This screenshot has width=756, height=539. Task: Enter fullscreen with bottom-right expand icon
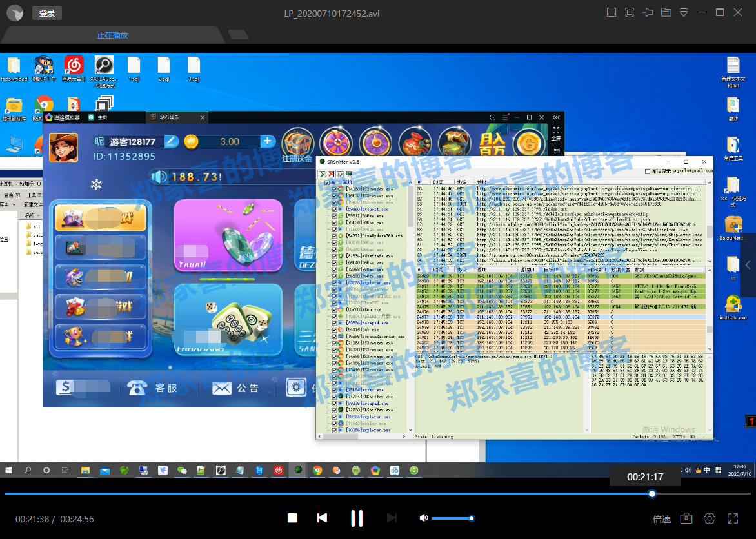733,518
